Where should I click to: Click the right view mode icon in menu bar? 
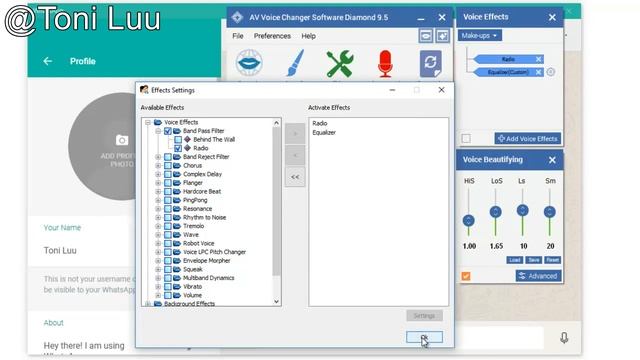(442, 36)
